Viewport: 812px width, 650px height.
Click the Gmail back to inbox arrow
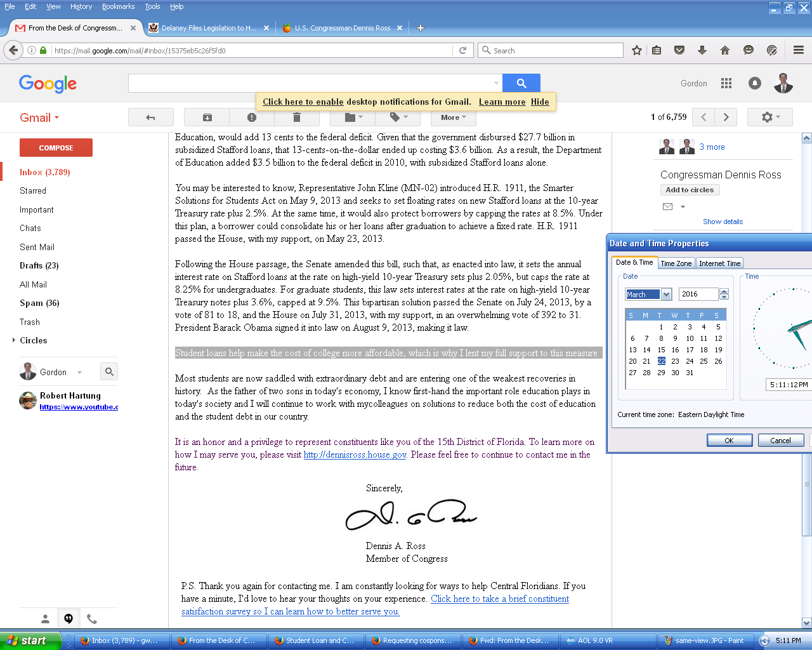click(x=151, y=117)
